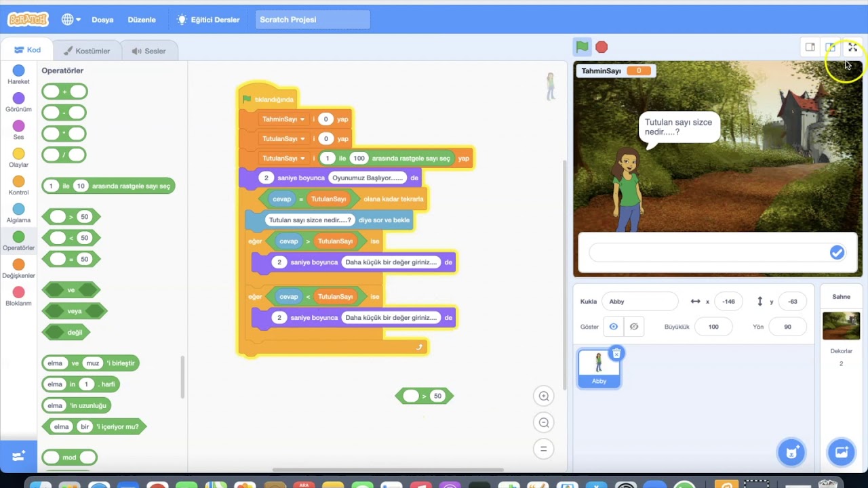Edit the Scratch Projesi title field
The width and height of the screenshot is (868, 488).
click(x=313, y=20)
